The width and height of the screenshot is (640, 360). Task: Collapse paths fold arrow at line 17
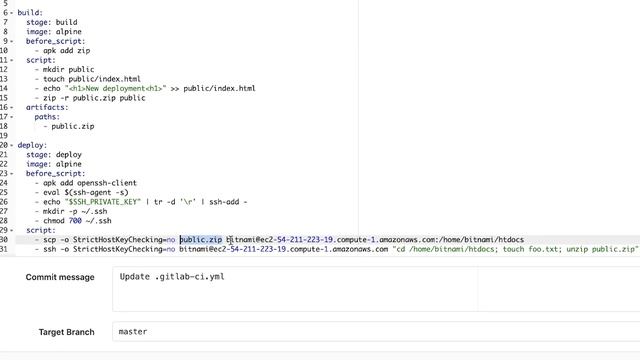click(11, 117)
